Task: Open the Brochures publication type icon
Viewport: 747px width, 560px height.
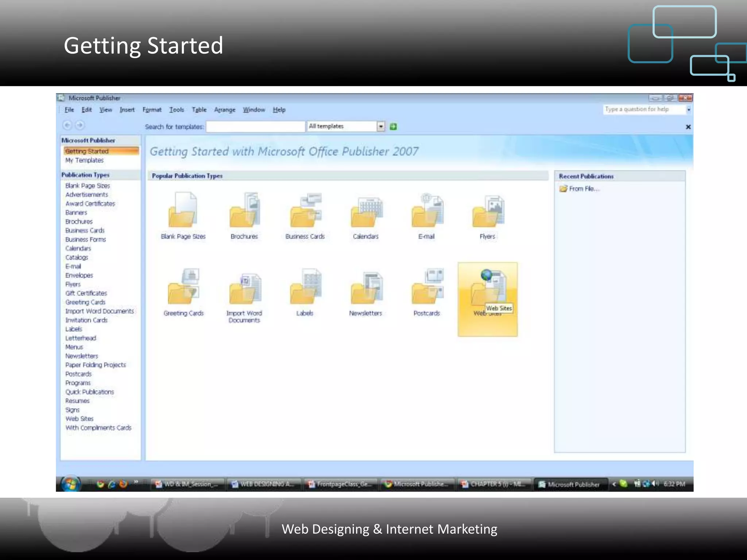Action: (x=244, y=210)
